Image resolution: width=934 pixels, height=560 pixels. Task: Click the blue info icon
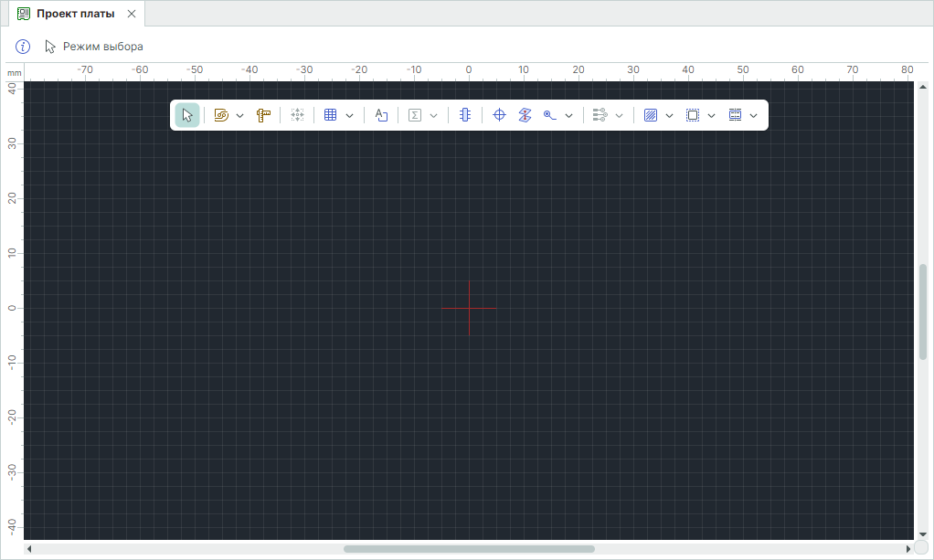point(24,47)
